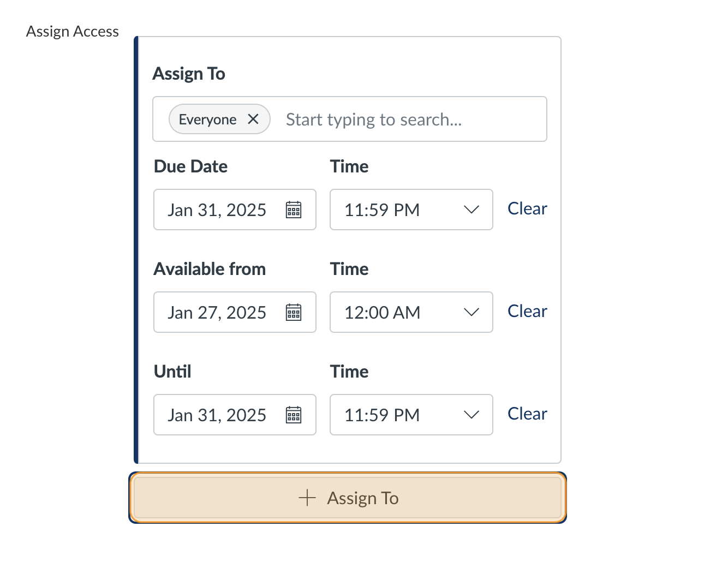Click the calendar icon beside Jan 27, 2025
The height and width of the screenshot is (562, 728).
tap(294, 312)
